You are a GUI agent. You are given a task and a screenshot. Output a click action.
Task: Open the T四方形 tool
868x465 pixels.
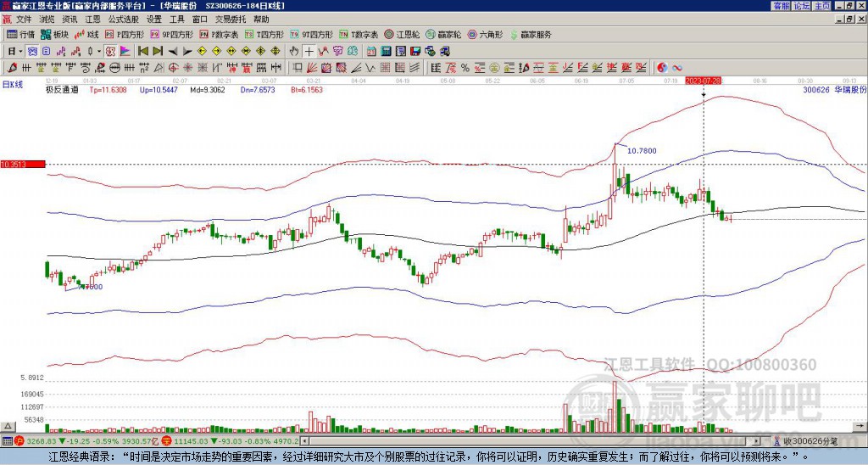point(264,34)
